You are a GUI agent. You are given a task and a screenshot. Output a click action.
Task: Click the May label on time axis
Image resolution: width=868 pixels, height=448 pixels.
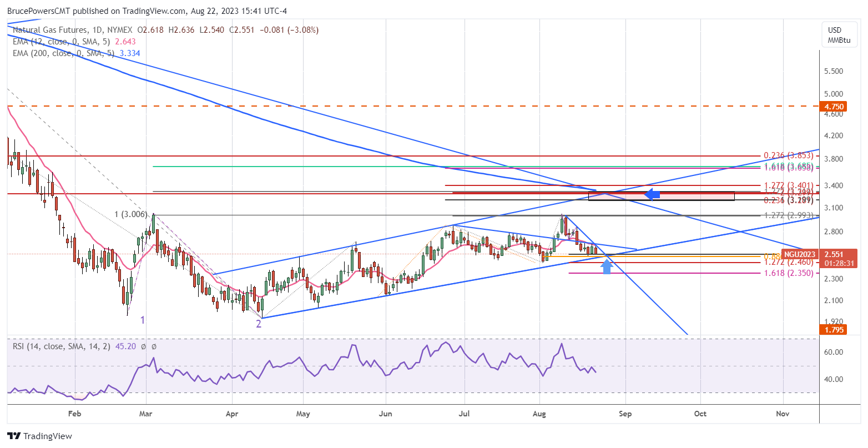tap(303, 414)
